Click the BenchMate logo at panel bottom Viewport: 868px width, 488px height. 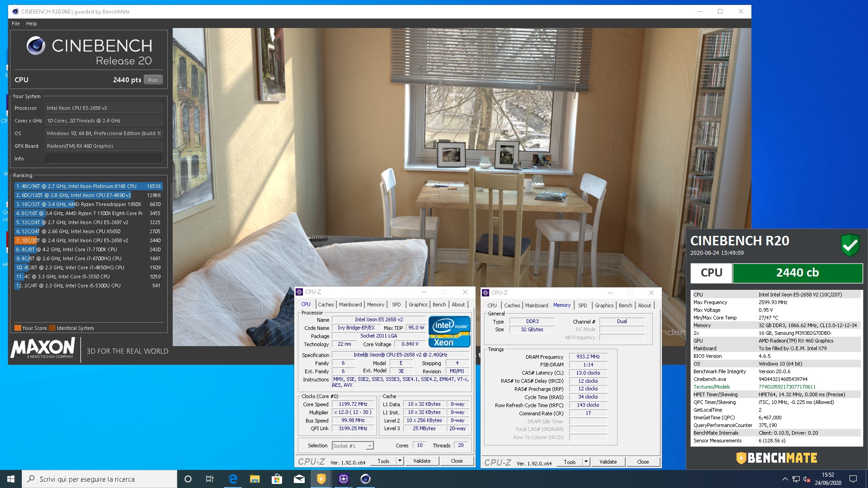tap(776, 458)
